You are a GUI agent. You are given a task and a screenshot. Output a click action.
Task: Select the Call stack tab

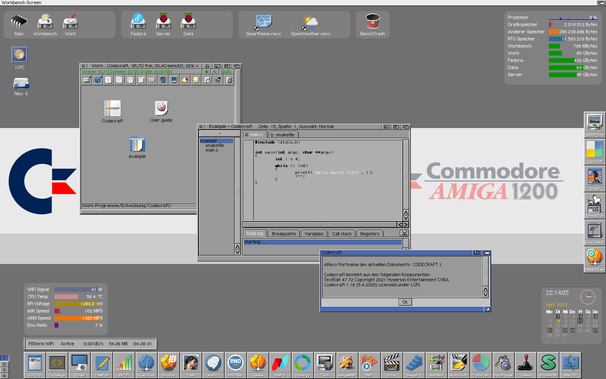coord(342,234)
